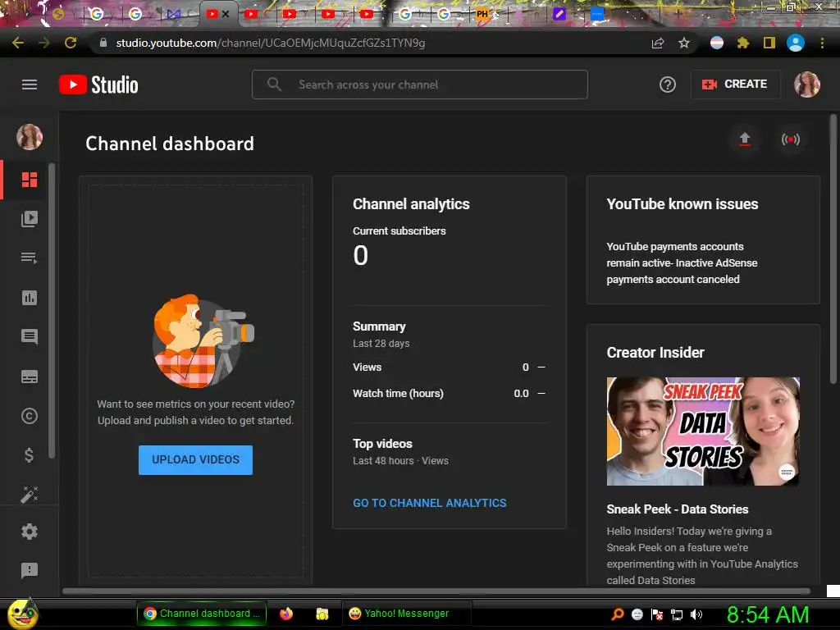Open the Dashboard section in the sidebar
This screenshot has width=840, height=630.
point(30,180)
